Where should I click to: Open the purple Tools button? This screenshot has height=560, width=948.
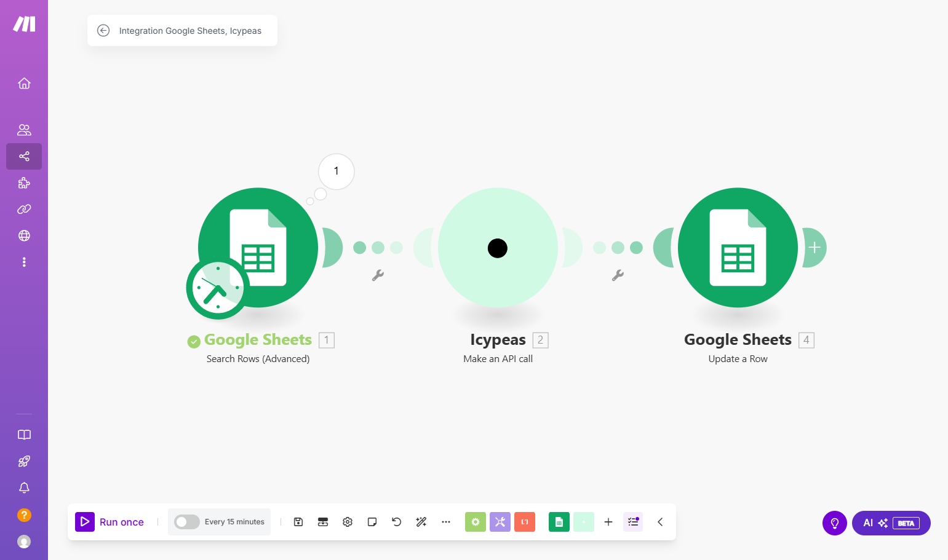500,522
